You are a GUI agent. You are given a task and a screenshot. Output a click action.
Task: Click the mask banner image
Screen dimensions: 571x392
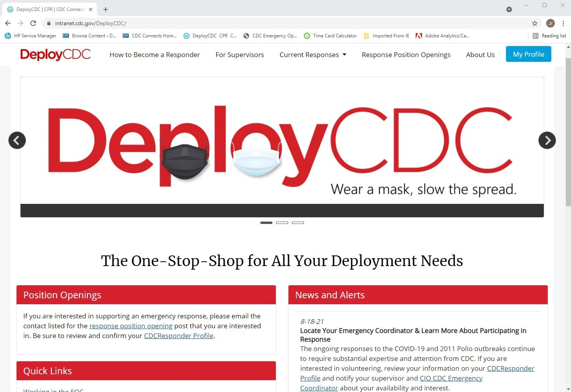pyautogui.click(x=282, y=147)
